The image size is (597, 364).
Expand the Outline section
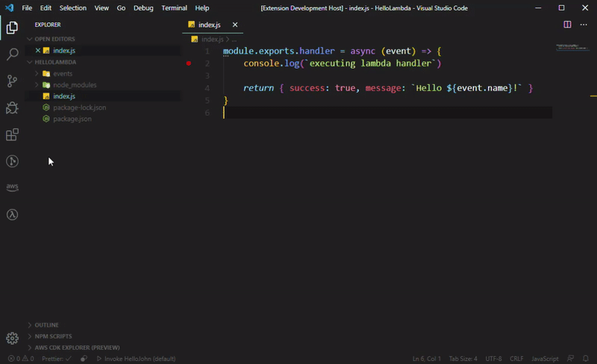pos(30,324)
